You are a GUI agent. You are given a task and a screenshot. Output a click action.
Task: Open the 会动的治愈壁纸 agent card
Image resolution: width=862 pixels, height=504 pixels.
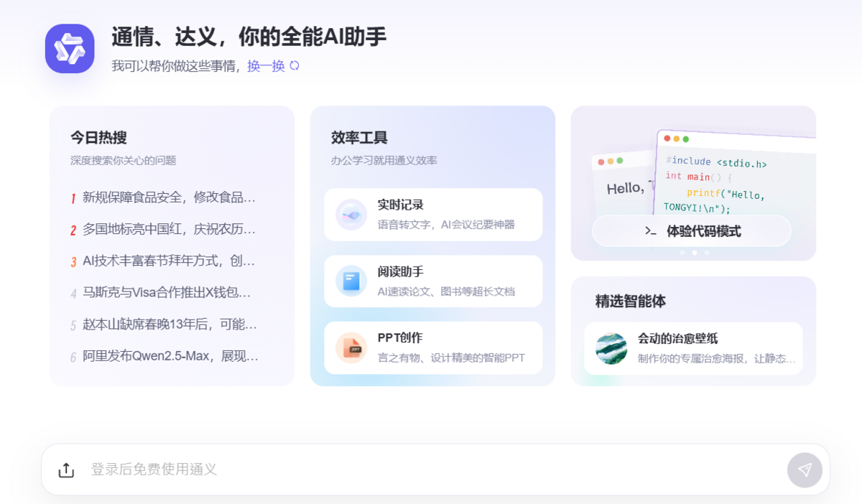pos(693,348)
